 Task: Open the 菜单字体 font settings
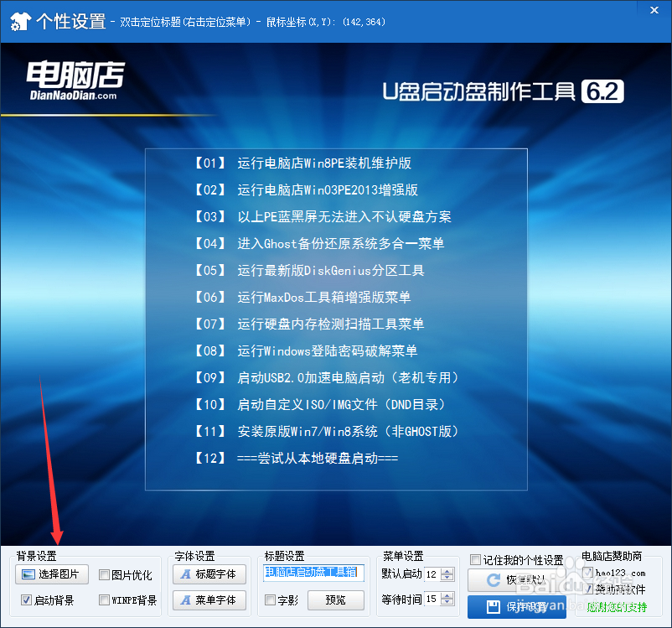(209, 599)
